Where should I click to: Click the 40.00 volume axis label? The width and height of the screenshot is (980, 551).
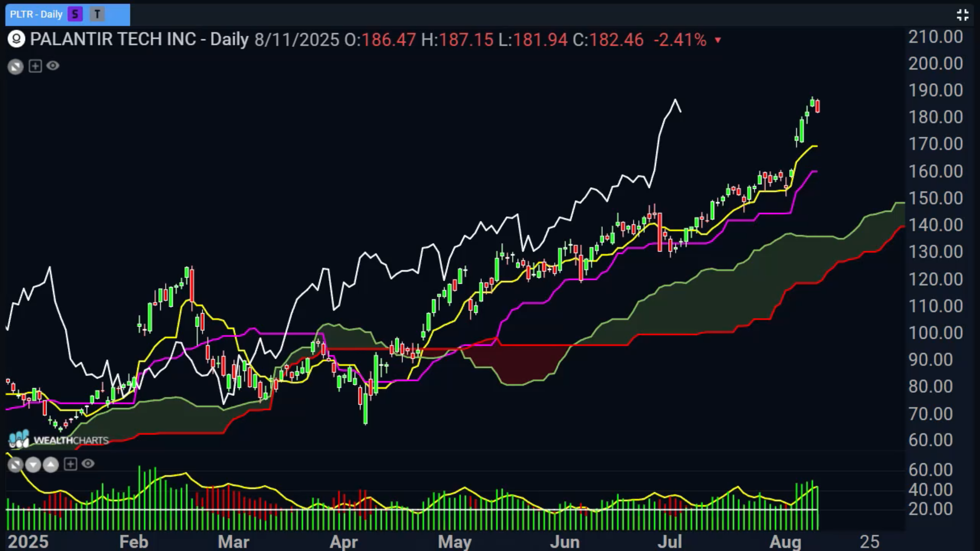pos(930,490)
